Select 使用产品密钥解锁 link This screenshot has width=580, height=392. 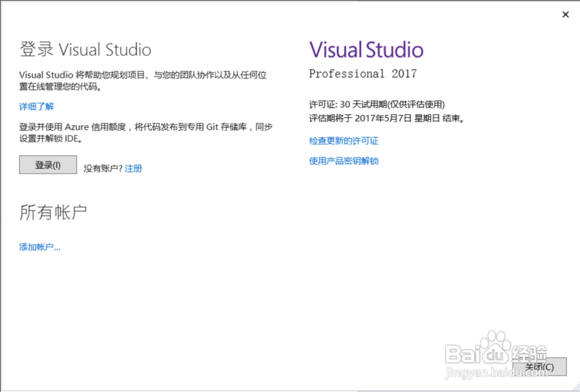pyautogui.click(x=343, y=161)
